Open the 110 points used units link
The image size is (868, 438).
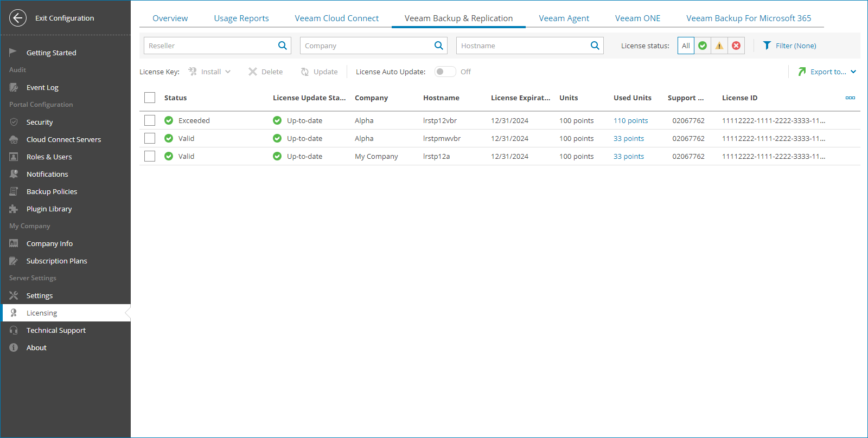click(x=630, y=120)
